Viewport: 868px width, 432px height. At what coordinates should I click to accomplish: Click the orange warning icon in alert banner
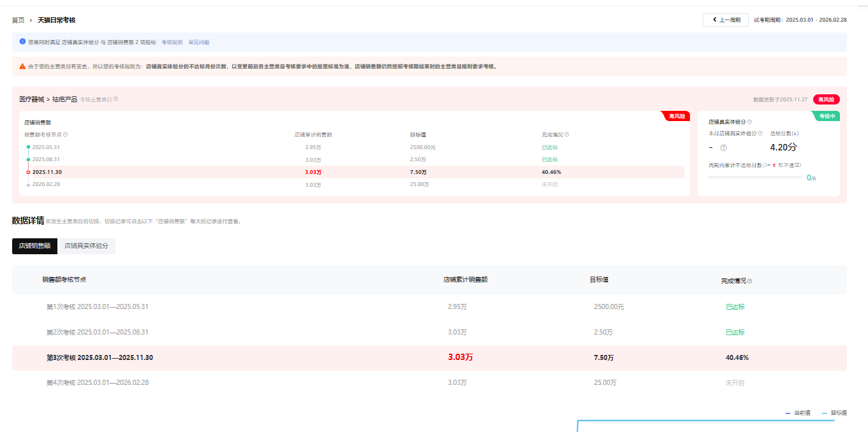pyautogui.click(x=22, y=66)
